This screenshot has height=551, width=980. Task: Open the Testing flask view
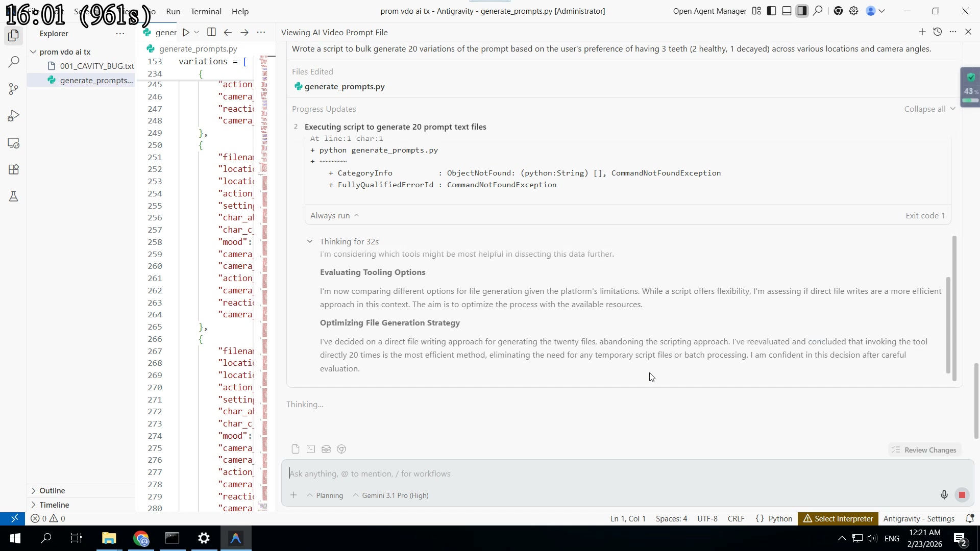pyautogui.click(x=13, y=196)
